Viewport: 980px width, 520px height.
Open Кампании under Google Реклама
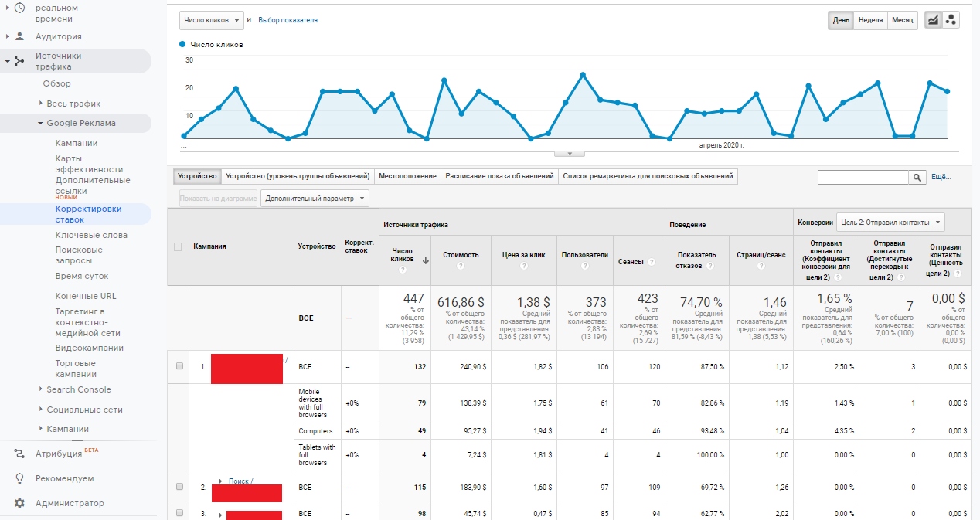77,143
